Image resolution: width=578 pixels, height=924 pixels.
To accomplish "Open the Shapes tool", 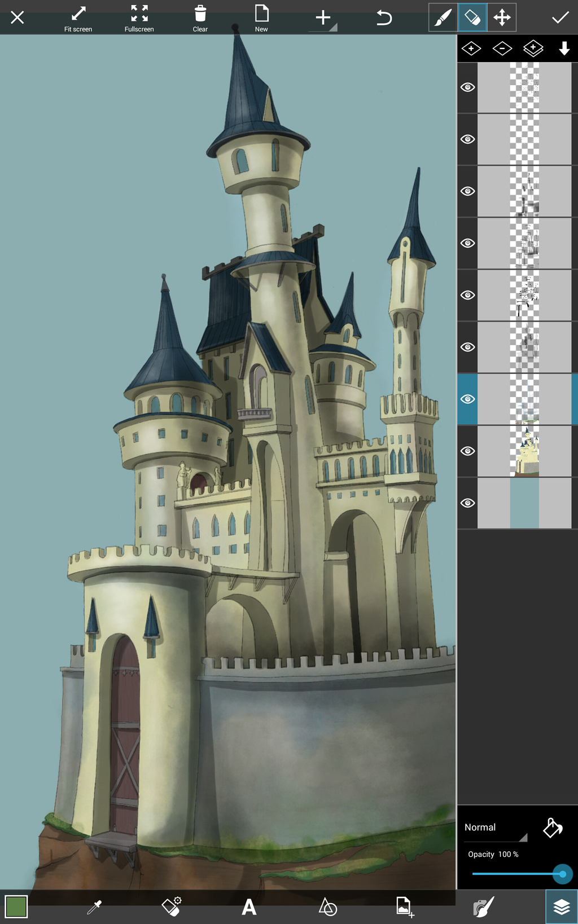I will pyautogui.click(x=327, y=907).
